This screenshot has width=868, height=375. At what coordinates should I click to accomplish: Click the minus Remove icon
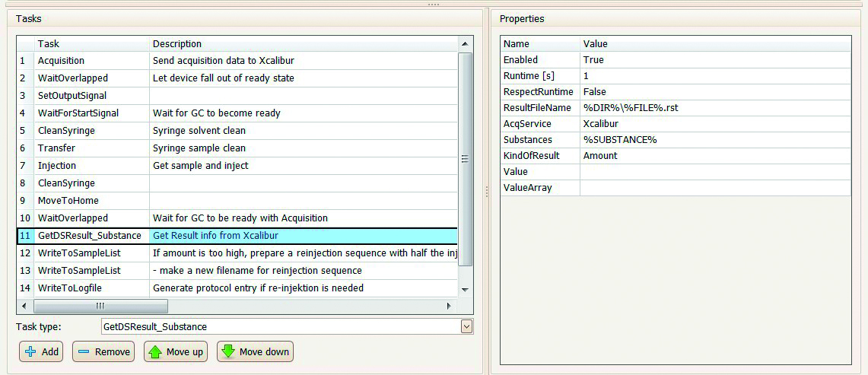click(x=84, y=351)
